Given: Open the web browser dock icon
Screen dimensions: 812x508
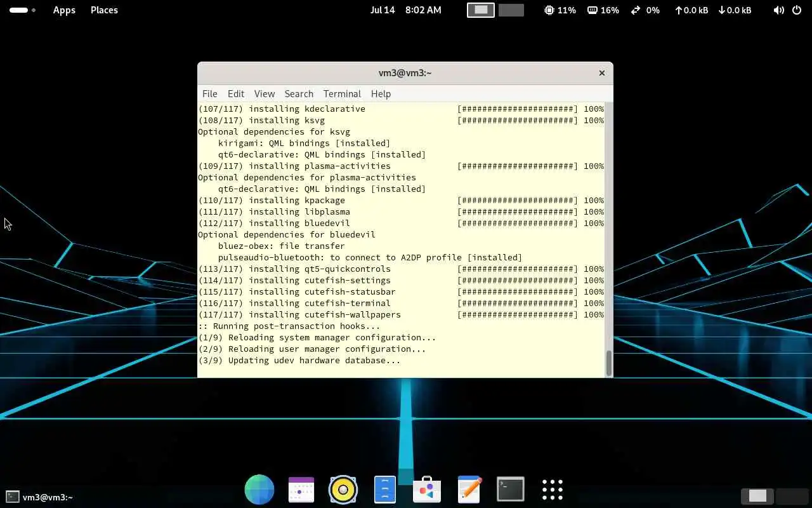Looking at the screenshot, I should click(x=259, y=490).
